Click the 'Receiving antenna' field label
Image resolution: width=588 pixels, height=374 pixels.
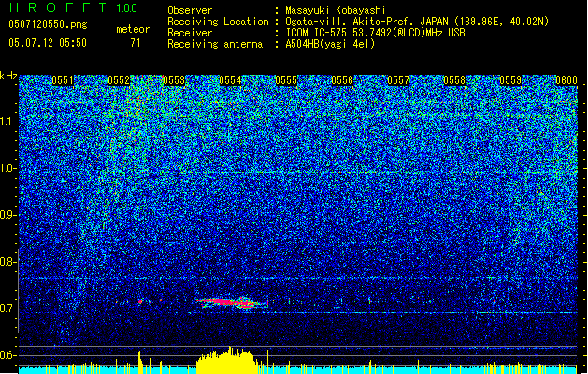coord(215,44)
